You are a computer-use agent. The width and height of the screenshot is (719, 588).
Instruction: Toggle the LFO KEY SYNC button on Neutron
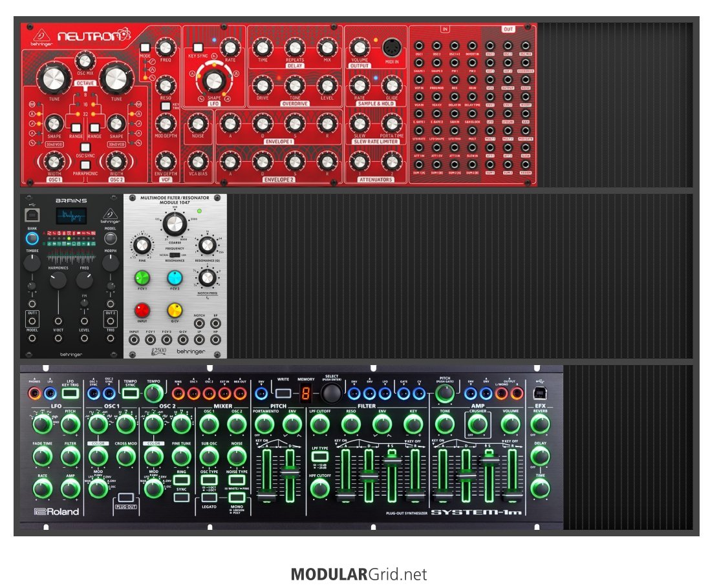point(198,47)
